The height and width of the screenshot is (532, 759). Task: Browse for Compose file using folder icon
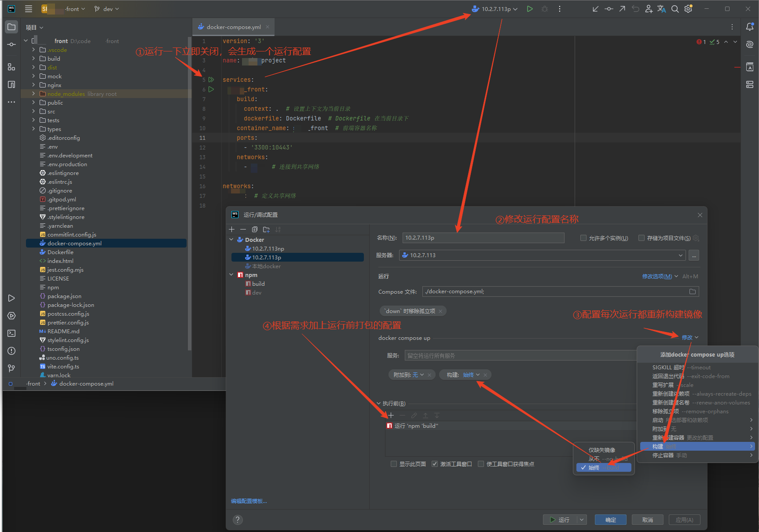pyautogui.click(x=692, y=292)
